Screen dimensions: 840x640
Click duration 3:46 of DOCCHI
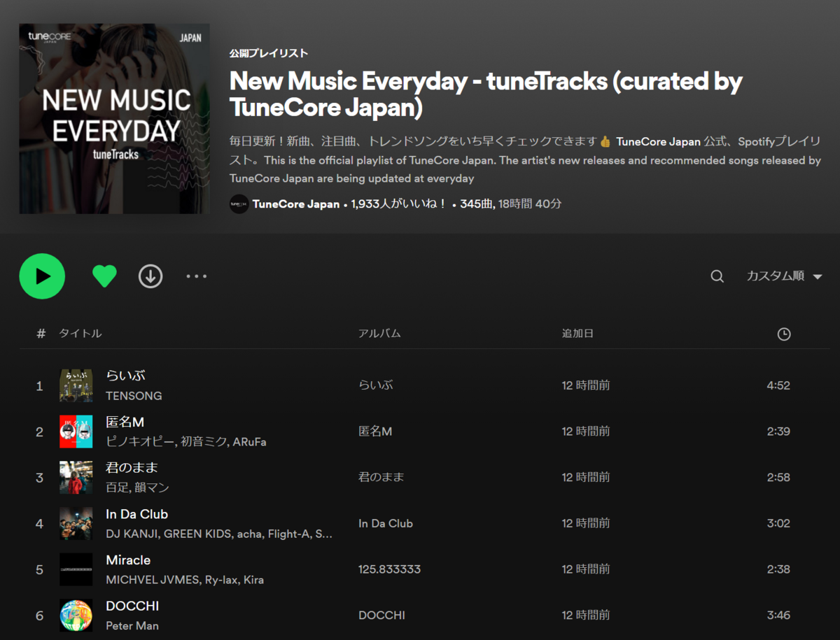click(778, 616)
